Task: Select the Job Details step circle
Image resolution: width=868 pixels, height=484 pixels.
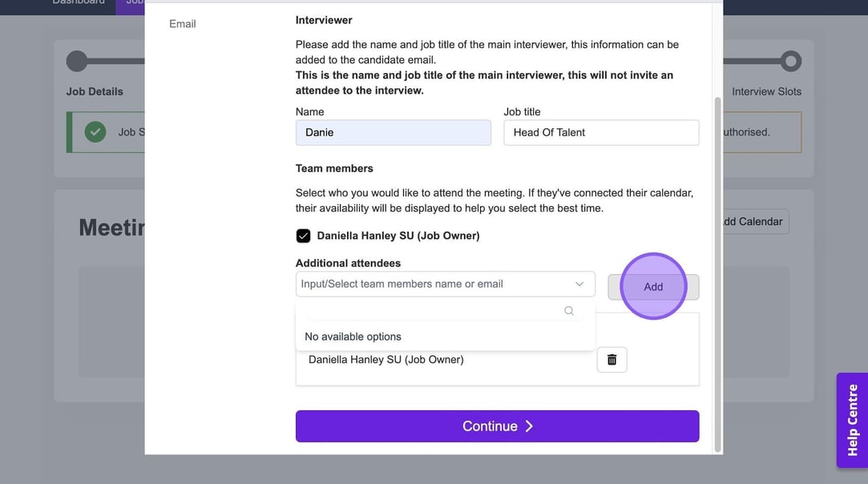Action: point(77,61)
